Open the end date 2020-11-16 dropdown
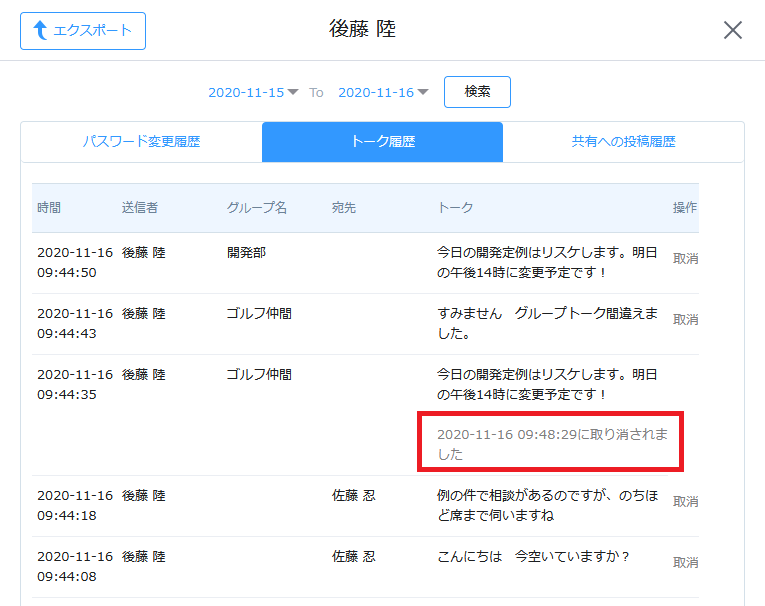765x606 pixels. click(383, 92)
